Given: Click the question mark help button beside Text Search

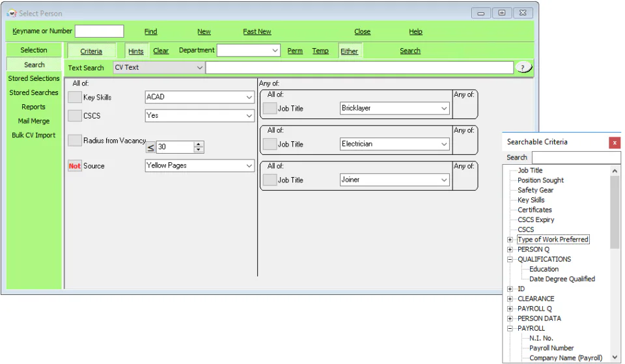Looking at the screenshot, I should pyautogui.click(x=523, y=67).
